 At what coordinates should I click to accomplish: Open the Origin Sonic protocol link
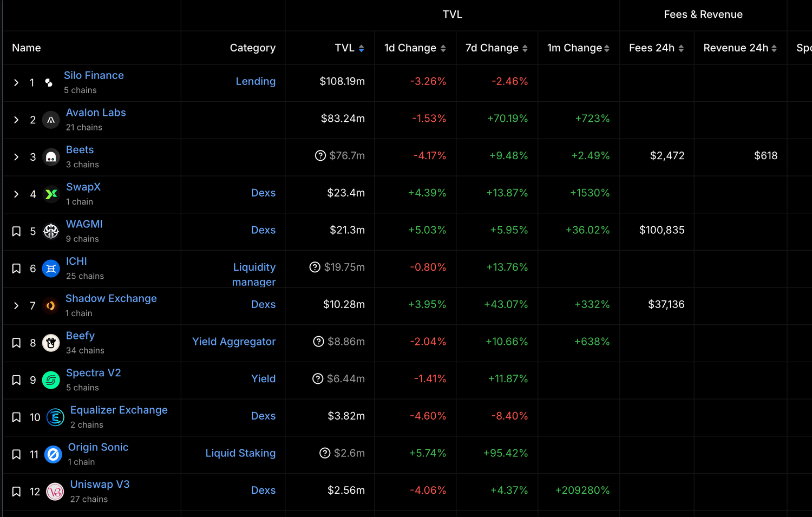[98, 447]
